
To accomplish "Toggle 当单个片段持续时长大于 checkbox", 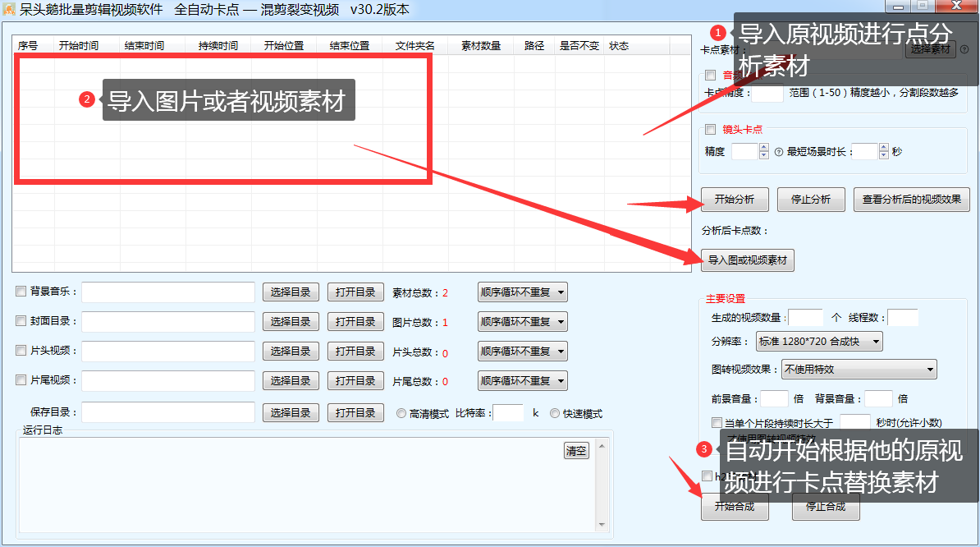I will click(x=717, y=423).
